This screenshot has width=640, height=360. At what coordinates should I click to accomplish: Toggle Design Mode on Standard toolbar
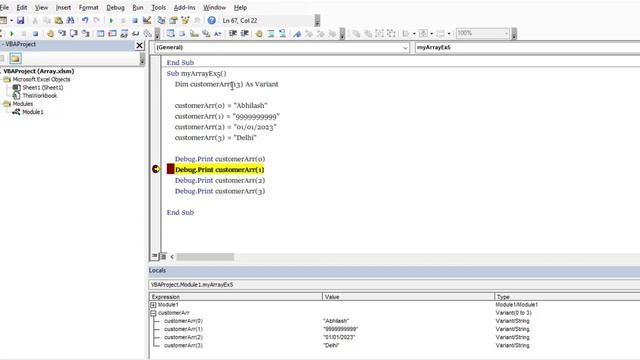tap(147, 20)
